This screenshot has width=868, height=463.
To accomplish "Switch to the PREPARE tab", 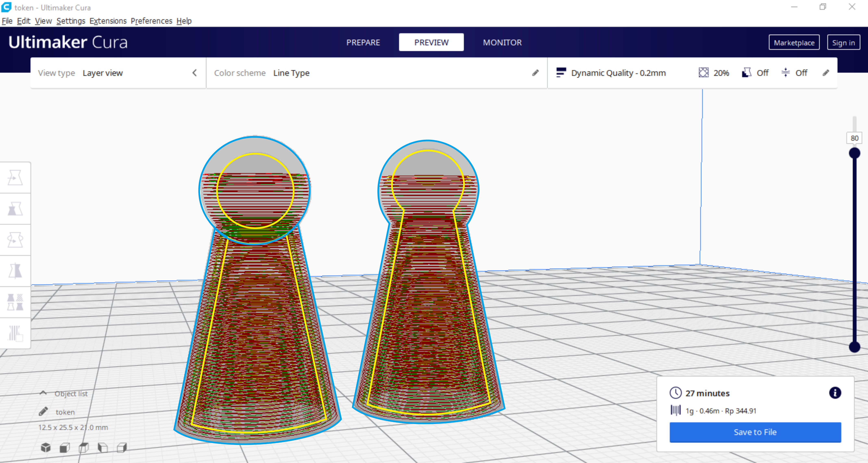I will click(363, 43).
